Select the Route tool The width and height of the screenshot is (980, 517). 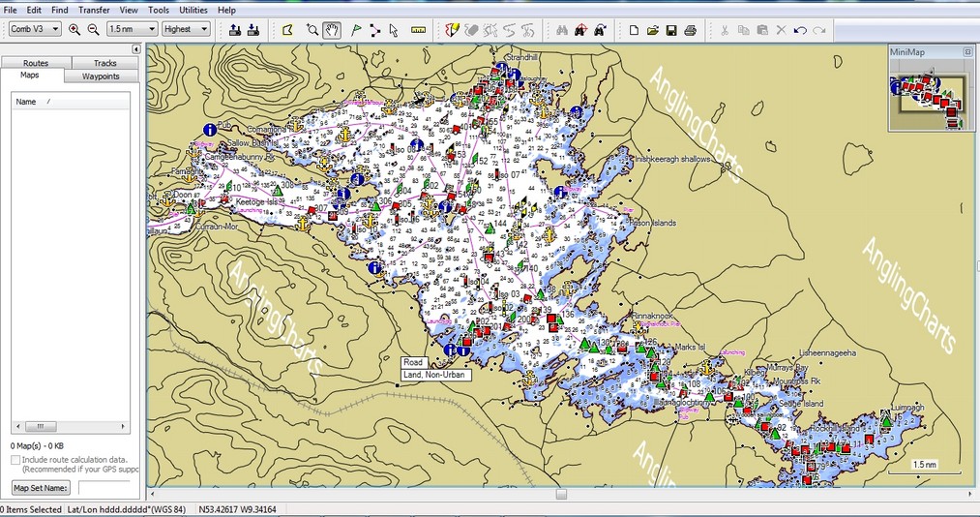[x=374, y=29]
